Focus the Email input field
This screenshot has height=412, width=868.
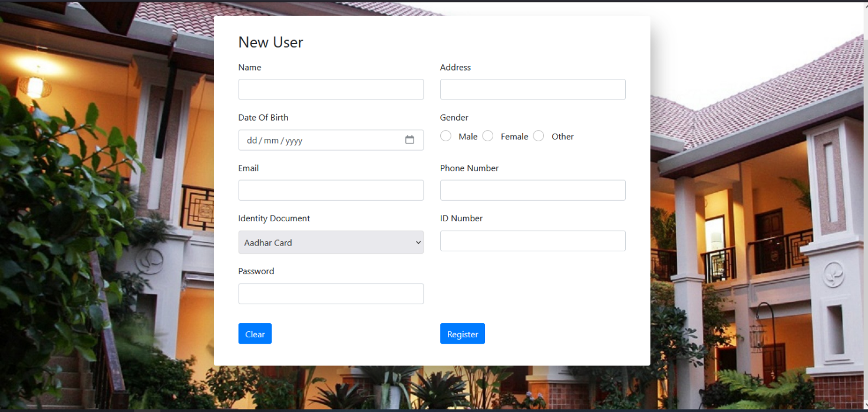coord(331,190)
